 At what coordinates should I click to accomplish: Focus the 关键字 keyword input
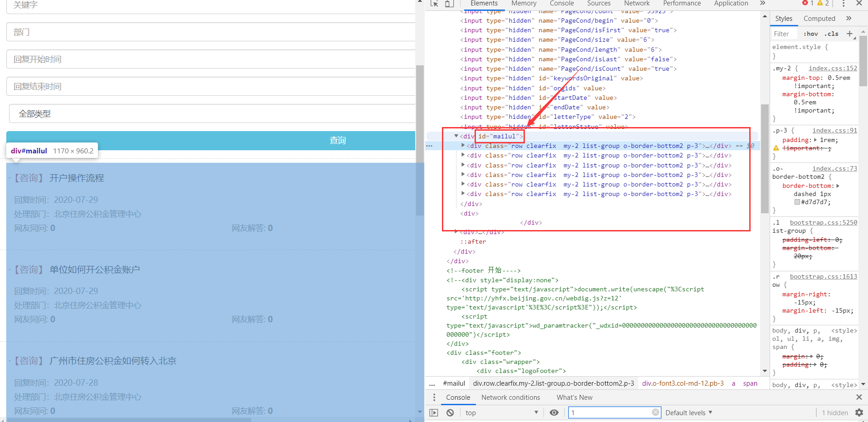tap(211, 5)
